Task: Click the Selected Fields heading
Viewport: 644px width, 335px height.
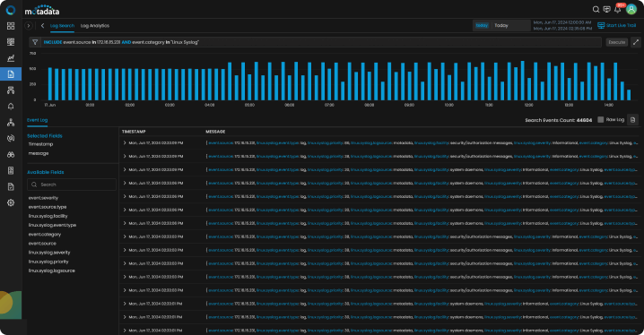Action: [x=45, y=136]
